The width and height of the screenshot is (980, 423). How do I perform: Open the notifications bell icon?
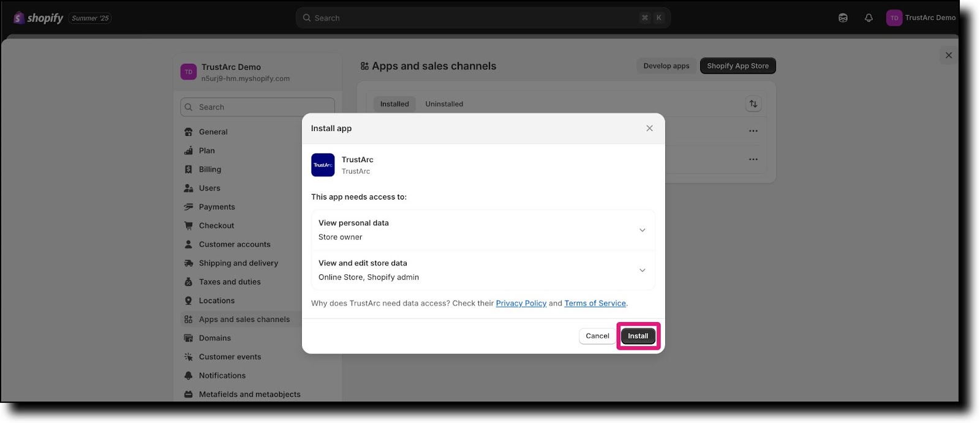pyautogui.click(x=869, y=18)
